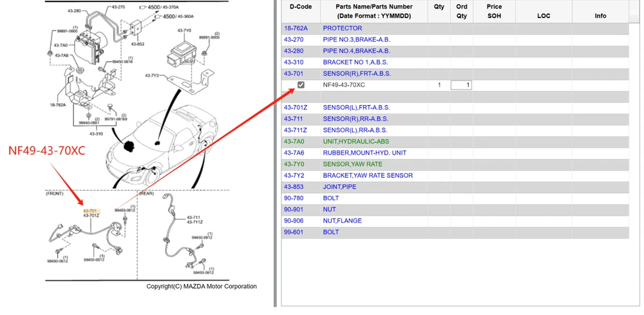Image resolution: width=644 pixels, height=315 pixels.
Task: Select the 43-853 callout in the diagram
Action: [139, 44]
